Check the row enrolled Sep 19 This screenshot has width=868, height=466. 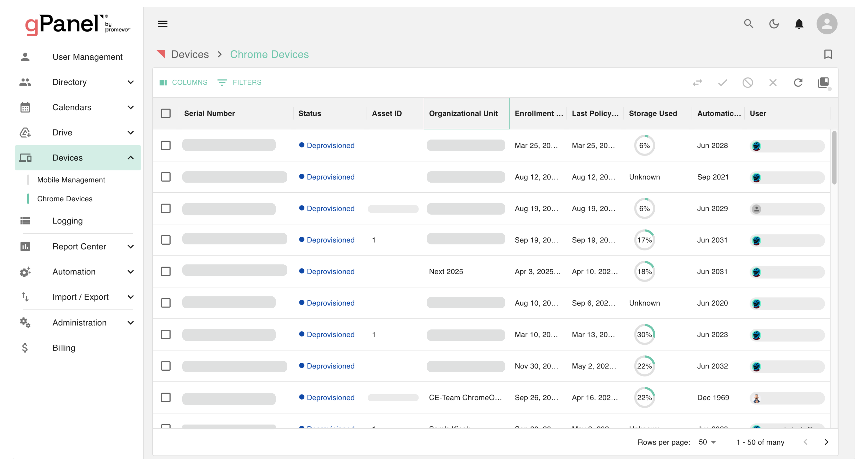pos(166,240)
